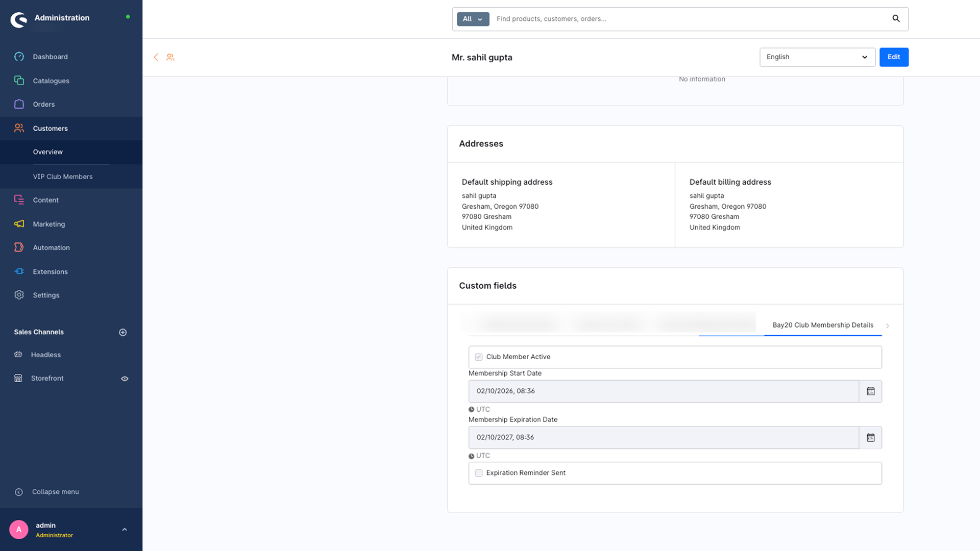Click the Default billing address heading
Image resolution: width=980 pixels, height=551 pixels.
(730, 182)
